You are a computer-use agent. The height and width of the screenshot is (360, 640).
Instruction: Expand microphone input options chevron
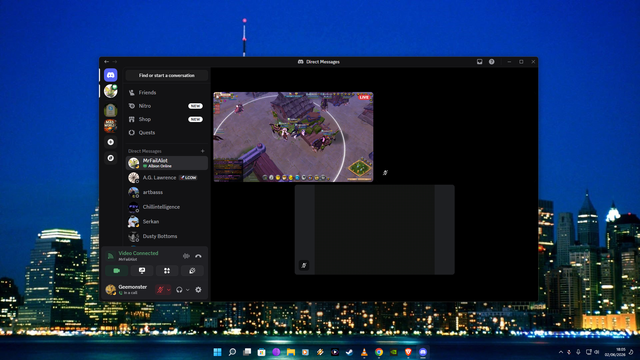click(x=168, y=290)
